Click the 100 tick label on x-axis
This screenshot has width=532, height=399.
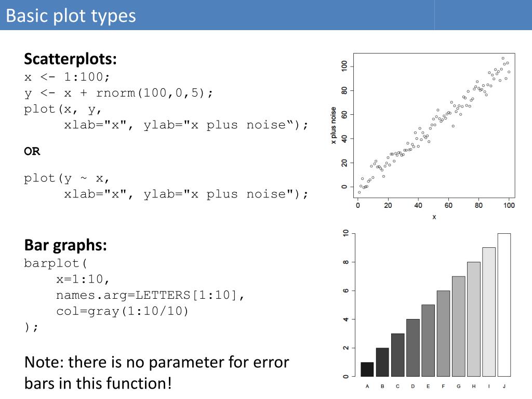(509, 205)
